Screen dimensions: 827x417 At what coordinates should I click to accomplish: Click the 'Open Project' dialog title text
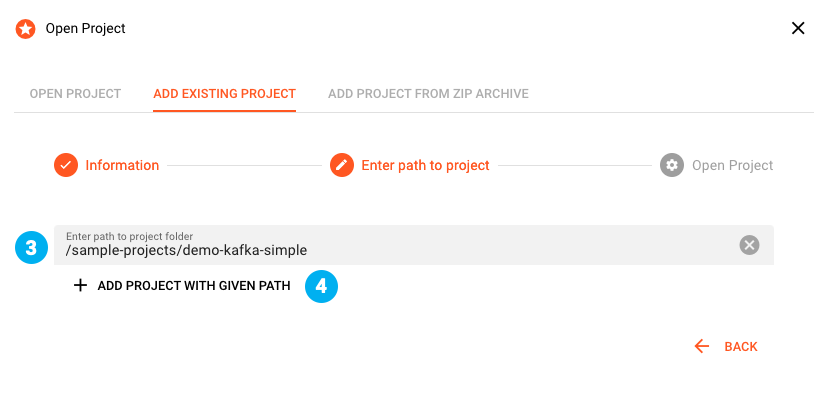(x=86, y=28)
